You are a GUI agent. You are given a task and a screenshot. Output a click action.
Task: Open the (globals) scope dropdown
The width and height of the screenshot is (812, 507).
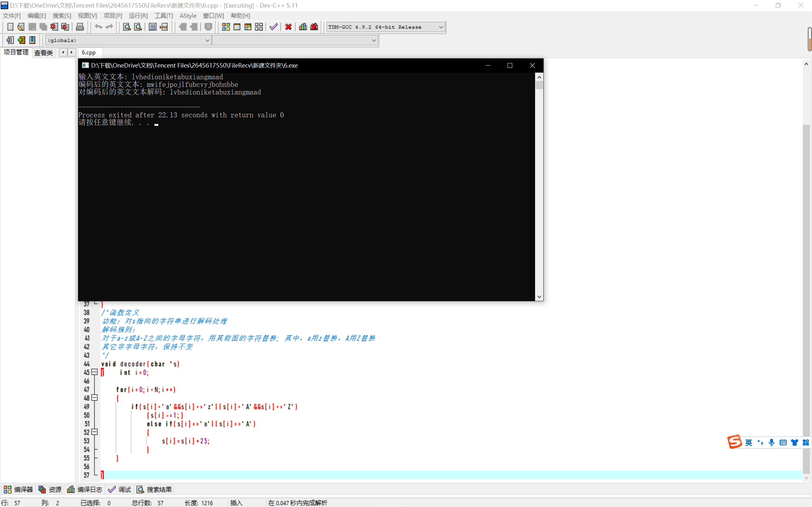(207, 40)
